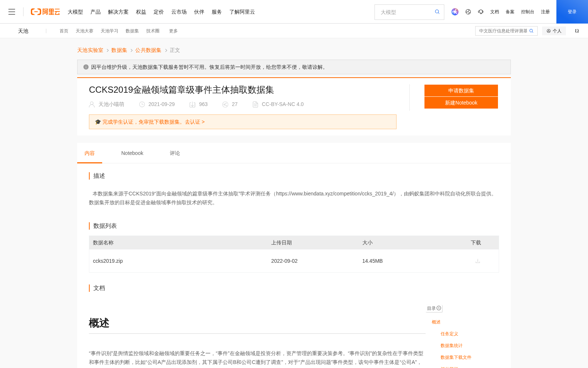Jump to 数据集统计 in table of contents
The width and height of the screenshot is (588, 368).
(452, 346)
